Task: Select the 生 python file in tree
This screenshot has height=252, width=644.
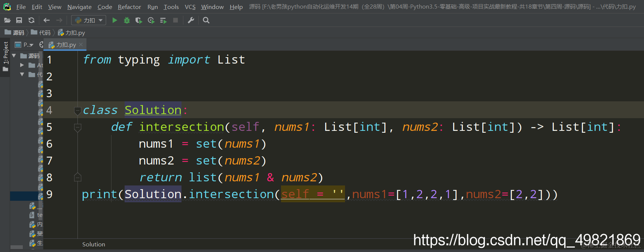Action: click(x=36, y=243)
